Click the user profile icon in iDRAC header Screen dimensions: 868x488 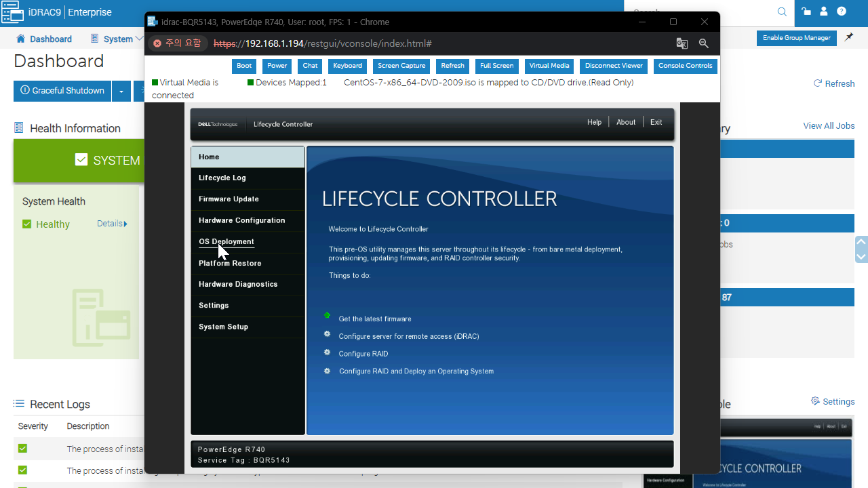824,12
